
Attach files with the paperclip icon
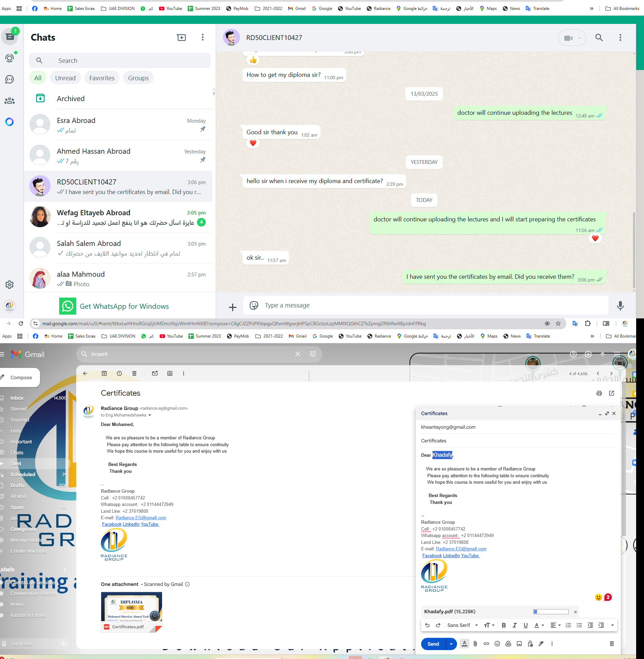point(475,644)
